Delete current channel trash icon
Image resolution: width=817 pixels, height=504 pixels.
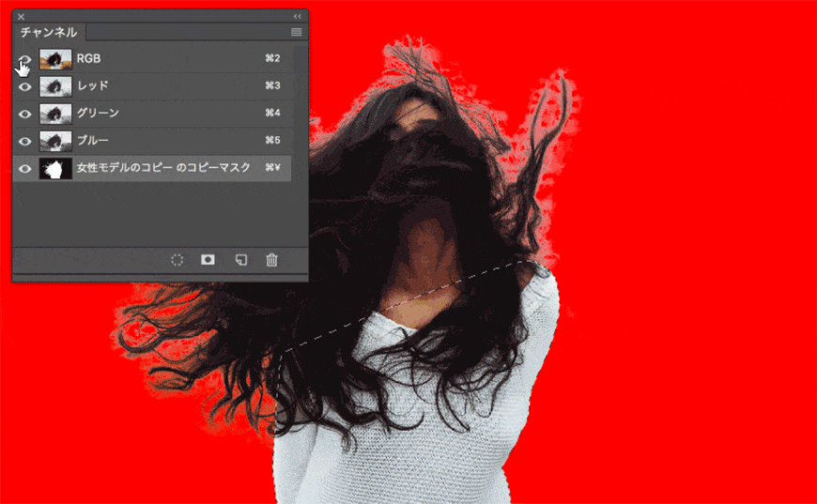pyautogui.click(x=271, y=259)
